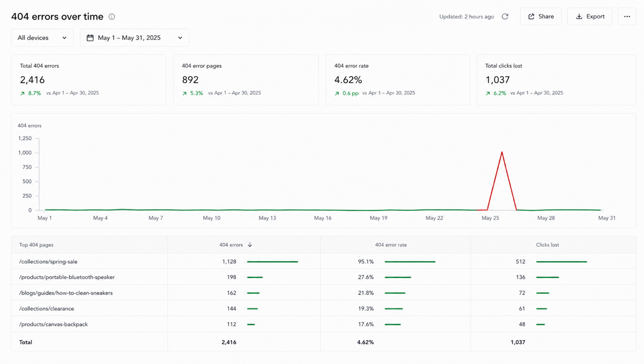Click the trend arrow in the 404 error rate card

[337, 93]
